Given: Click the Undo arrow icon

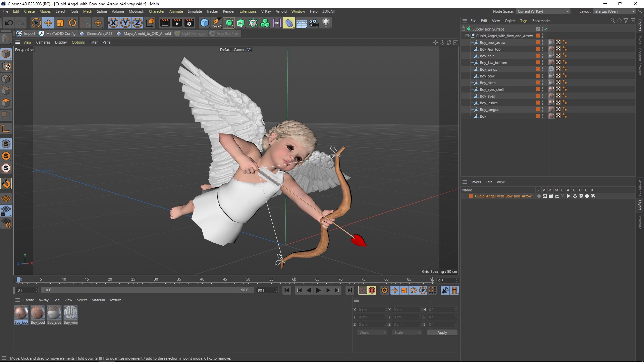Looking at the screenshot, I should 9,23.
